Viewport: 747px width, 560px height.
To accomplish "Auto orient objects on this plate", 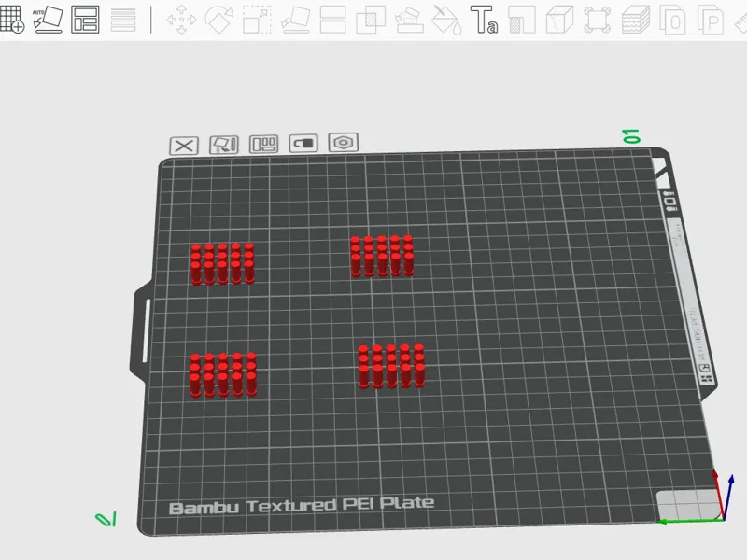I will pyautogui.click(x=224, y=145).
